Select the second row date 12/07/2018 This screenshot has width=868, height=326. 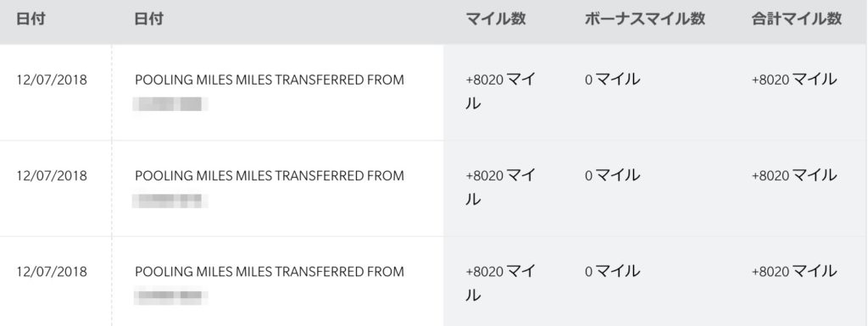tap(52, 176)
